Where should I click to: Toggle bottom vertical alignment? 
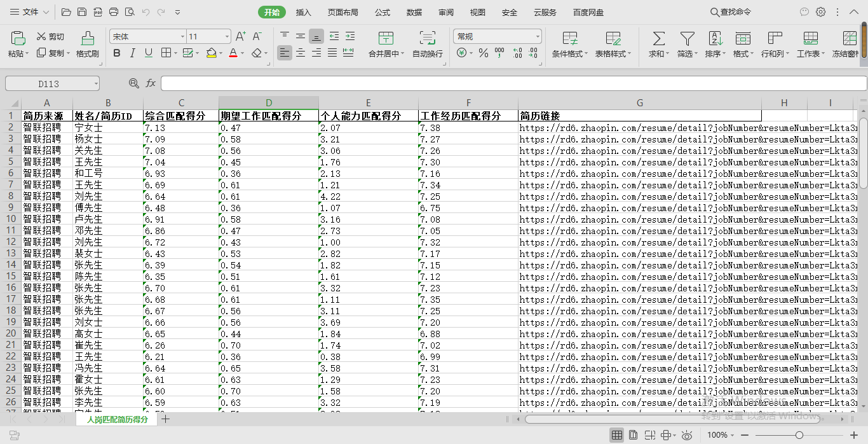pos(316,36)
